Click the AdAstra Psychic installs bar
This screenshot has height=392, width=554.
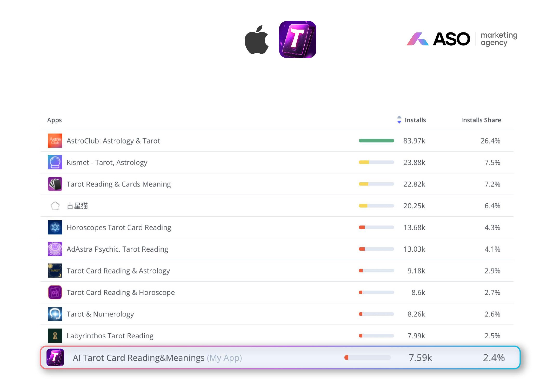pyautogui.click(x=376, y=249)
